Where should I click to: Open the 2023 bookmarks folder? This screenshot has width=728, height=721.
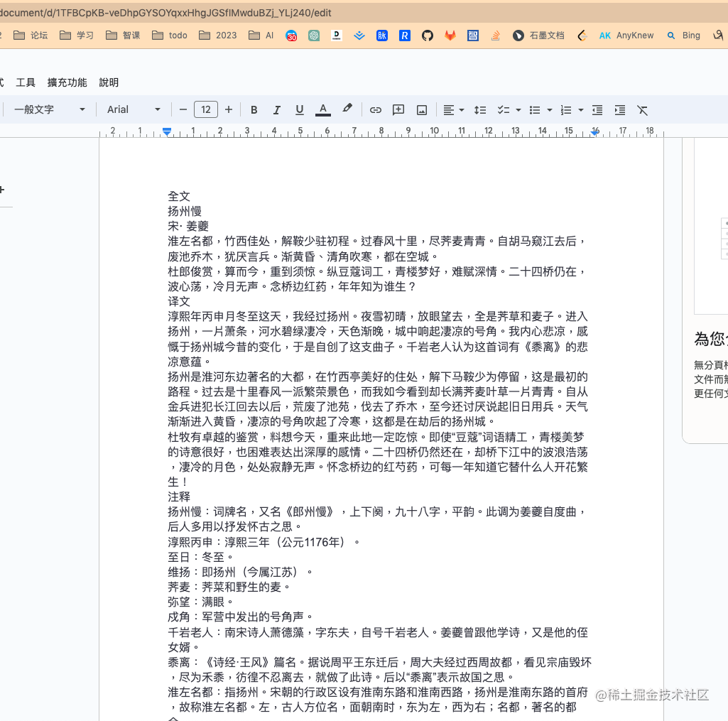(218, 36)
